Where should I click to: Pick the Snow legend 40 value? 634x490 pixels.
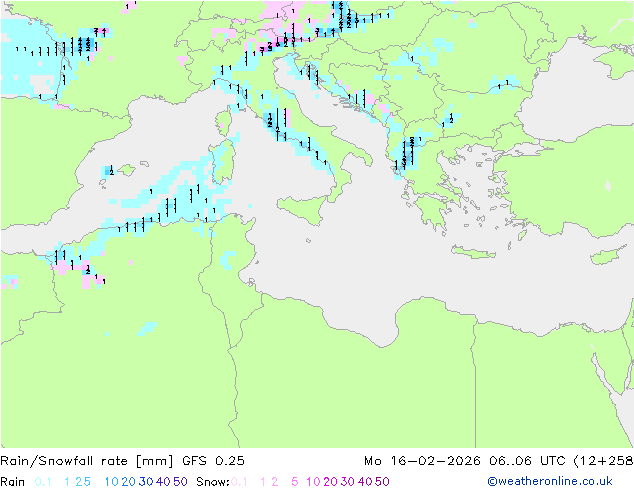pos(365,482)
